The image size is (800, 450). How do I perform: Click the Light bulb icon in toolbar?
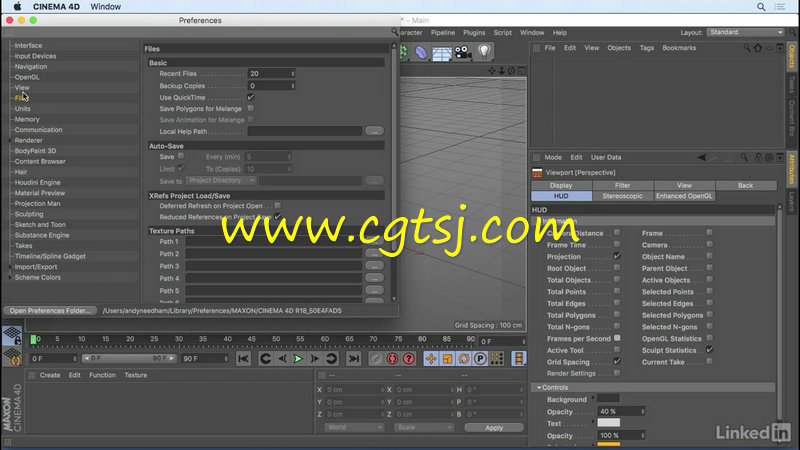point(484,52)
